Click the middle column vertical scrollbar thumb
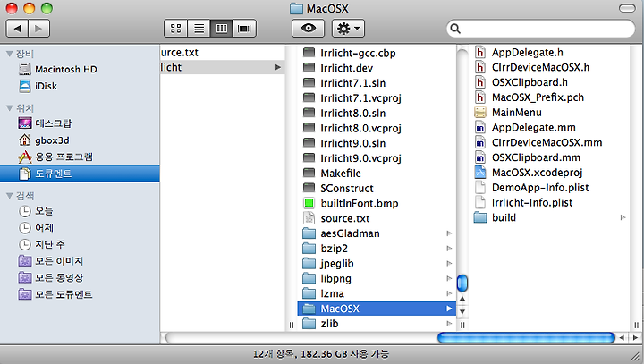Viewport: 644px width, 364px height. pos(462,284)
